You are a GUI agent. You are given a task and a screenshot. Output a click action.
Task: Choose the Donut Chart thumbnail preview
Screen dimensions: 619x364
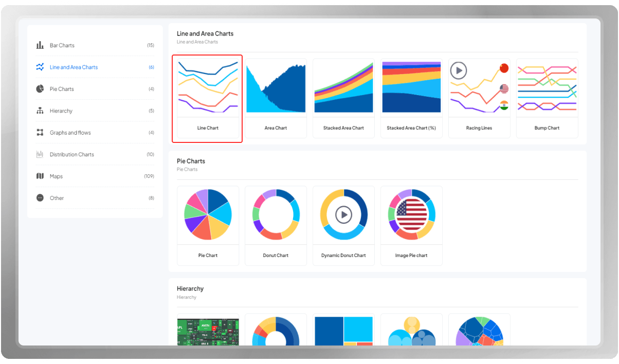pyautogui.click(x=276, y=215)
